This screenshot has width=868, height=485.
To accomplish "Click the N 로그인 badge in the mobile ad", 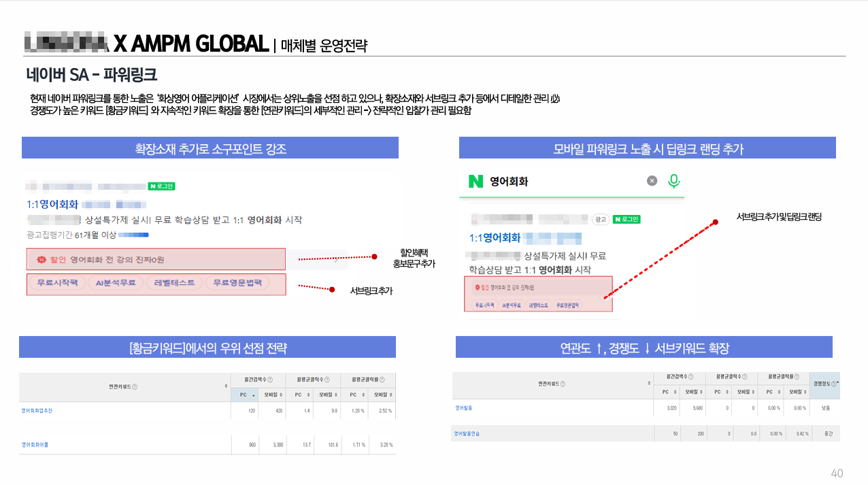I will coord(627,219).
